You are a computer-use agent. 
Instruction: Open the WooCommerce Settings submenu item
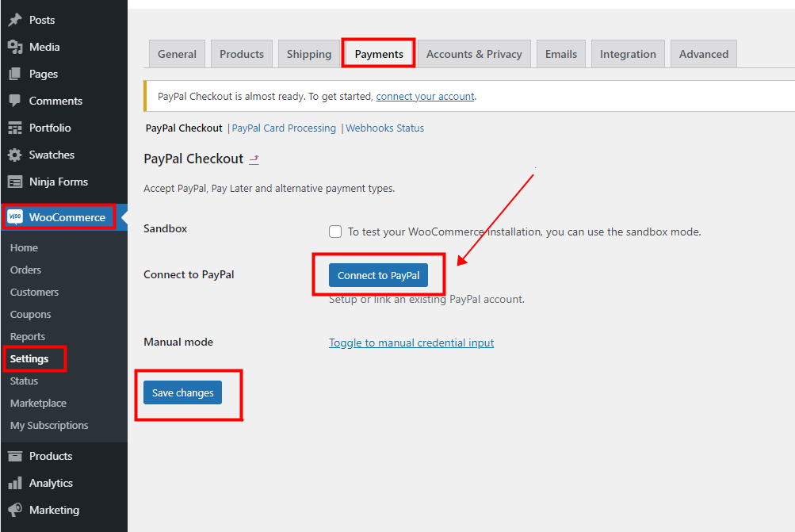point(29,358)
